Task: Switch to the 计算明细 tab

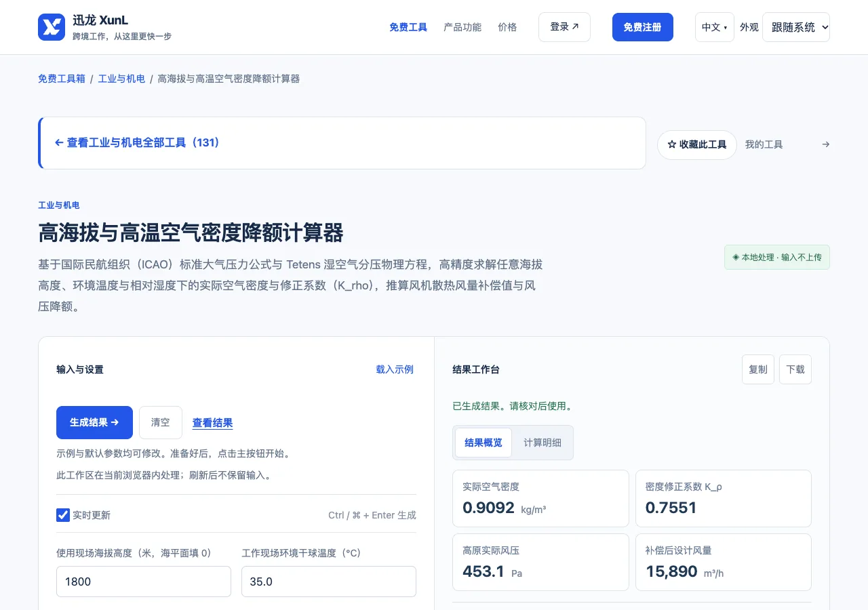Action: pos(542,443)
